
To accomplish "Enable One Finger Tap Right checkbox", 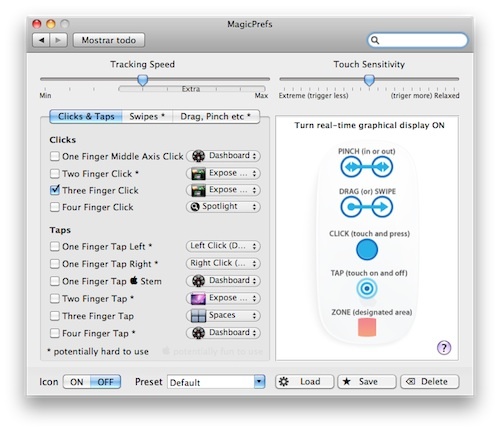I will point(55,264).
